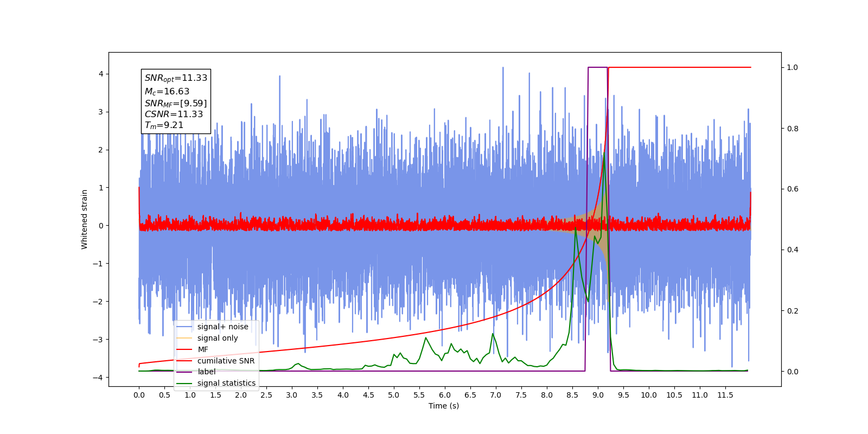Click the 3.5 tick on the time axis
Viewport: 868px width, 434px height.
317,395
